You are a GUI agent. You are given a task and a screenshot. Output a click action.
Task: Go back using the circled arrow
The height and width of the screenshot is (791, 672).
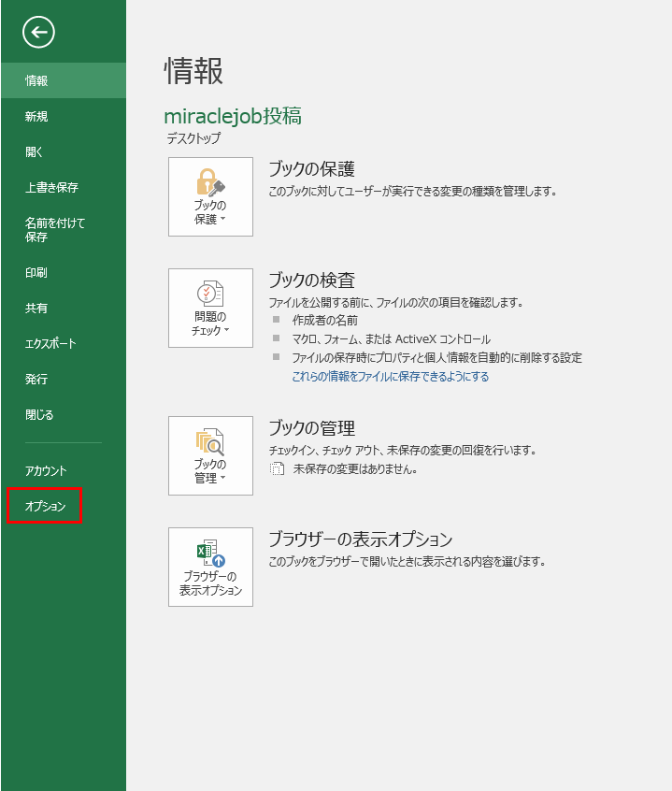(x=38, y=33)
